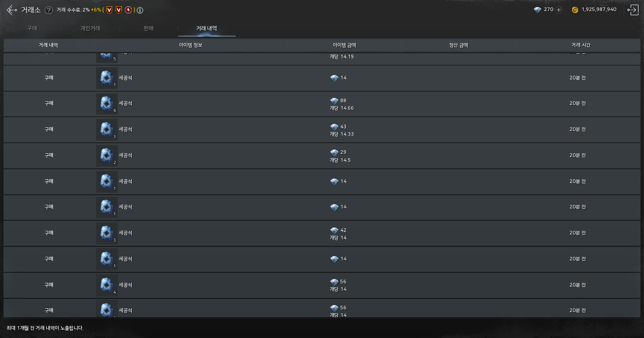Click the fee info circle icon
644x338 pixels.
pyautogui.click(x=140, y=10)
